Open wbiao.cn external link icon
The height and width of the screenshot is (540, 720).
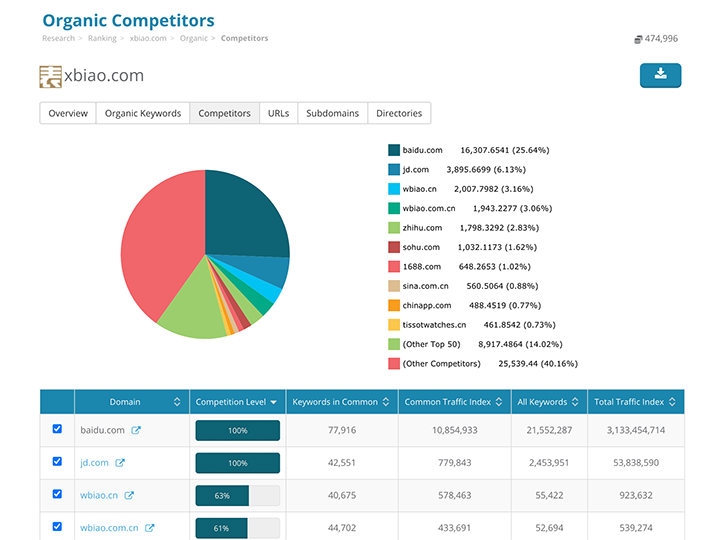(x=129, y=495)
